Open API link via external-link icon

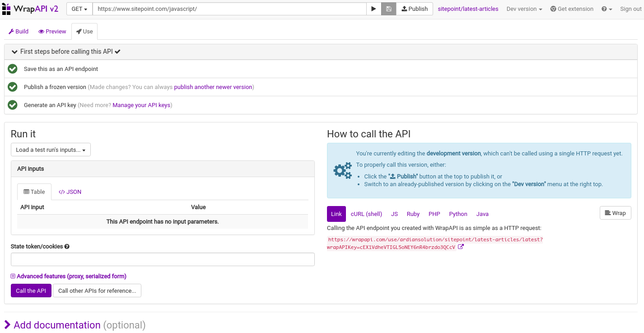tap(461, 247)
